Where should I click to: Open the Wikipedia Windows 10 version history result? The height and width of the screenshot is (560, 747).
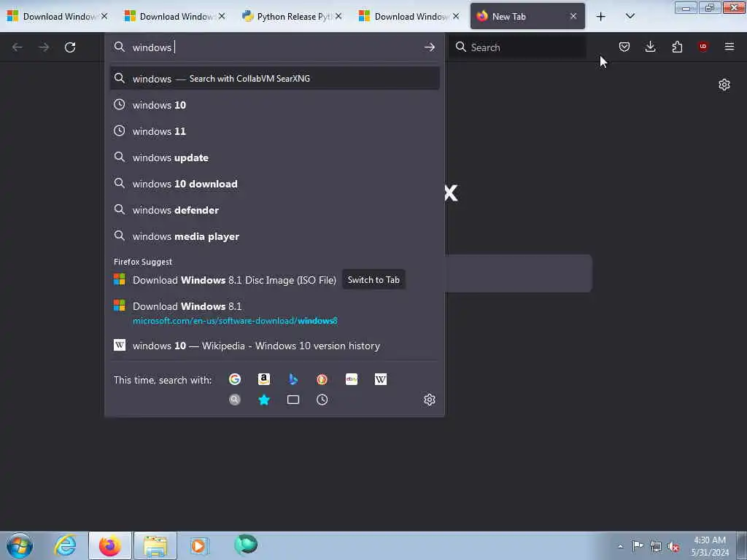point(274,346)
